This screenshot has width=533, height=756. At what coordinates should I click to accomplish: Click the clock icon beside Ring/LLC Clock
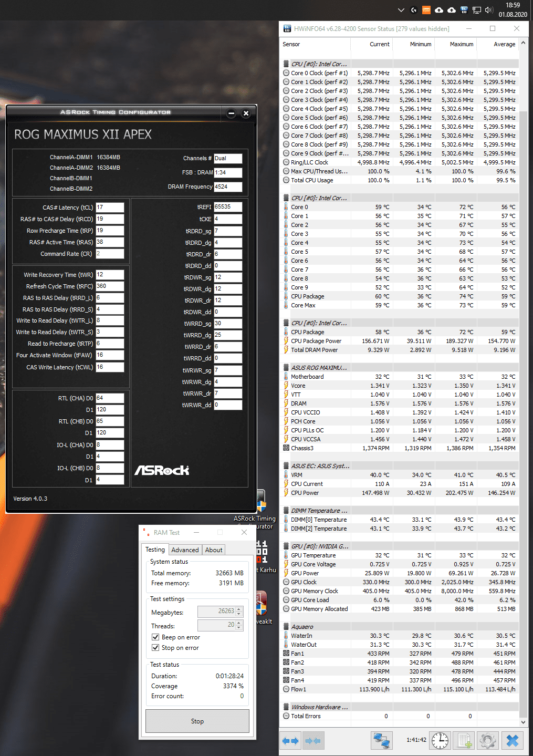coord(286,162)
